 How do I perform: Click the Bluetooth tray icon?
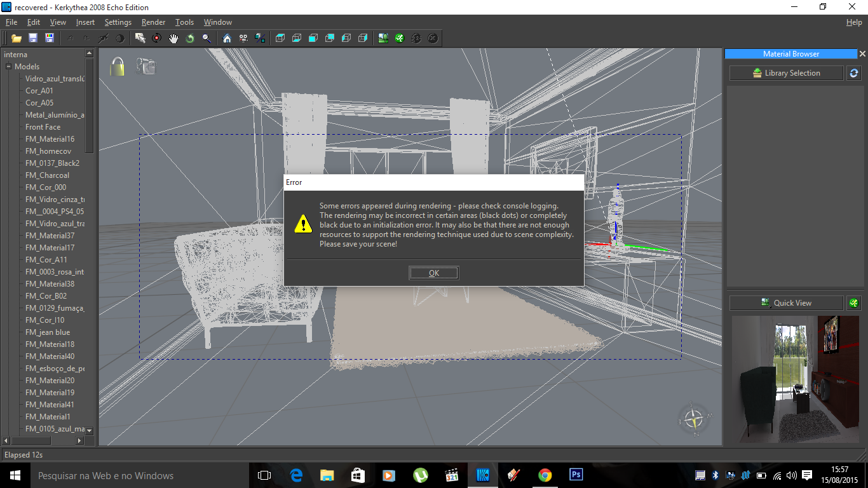tap(715, 475)
